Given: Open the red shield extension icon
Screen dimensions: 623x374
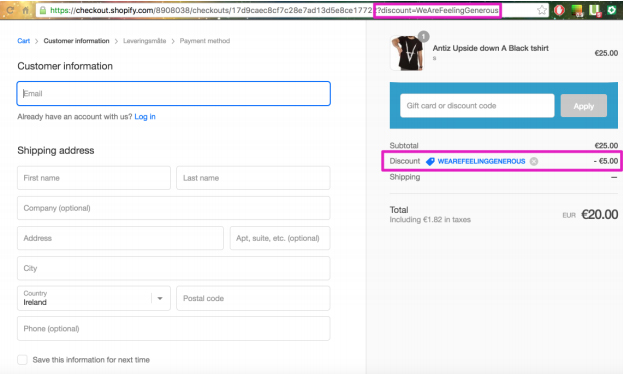Looking at the screenshot, I should 559,10.
